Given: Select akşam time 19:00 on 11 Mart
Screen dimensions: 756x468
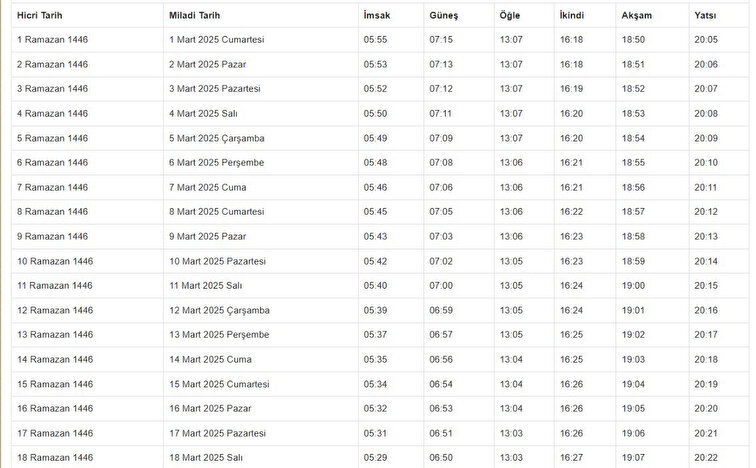Looking at the screenshot, I should 633,286.
